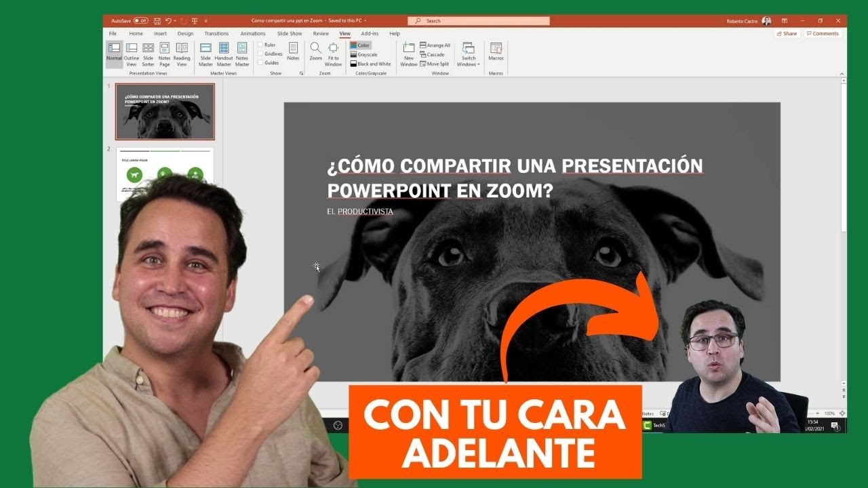The image size is (868, 488).
Task: Open the Slide Master view
Action: click(x=205, y=54)
